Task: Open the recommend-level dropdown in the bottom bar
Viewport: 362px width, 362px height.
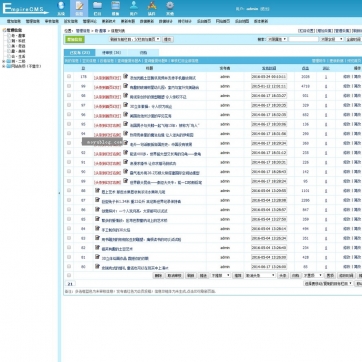Action: coord(220,276)
